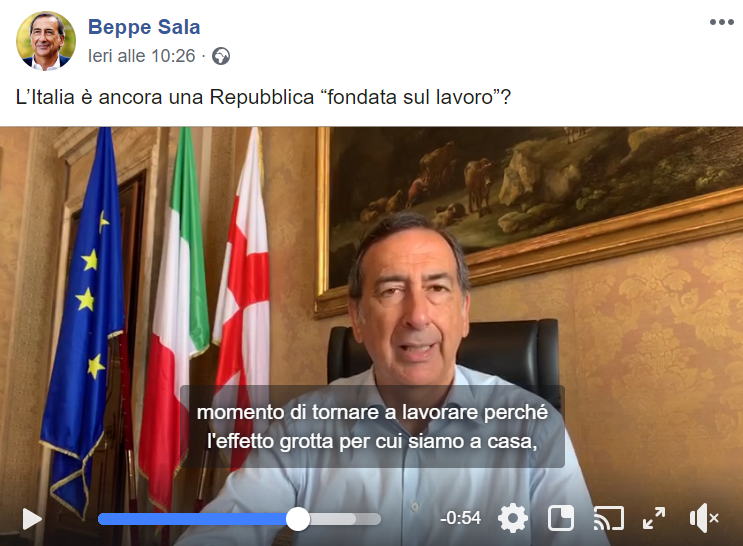
Task: Play the video with the play button
Action: point(32,519)
